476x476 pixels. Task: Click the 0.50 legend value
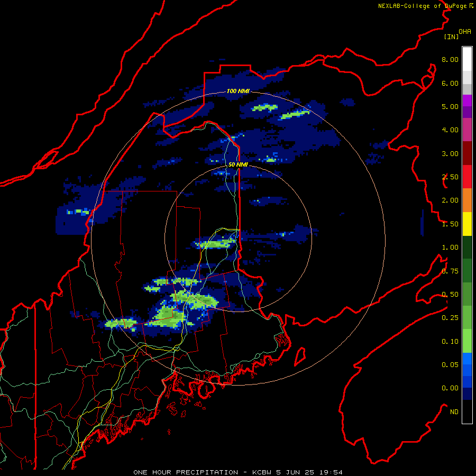pyautogui.click(x=450, y=295)
